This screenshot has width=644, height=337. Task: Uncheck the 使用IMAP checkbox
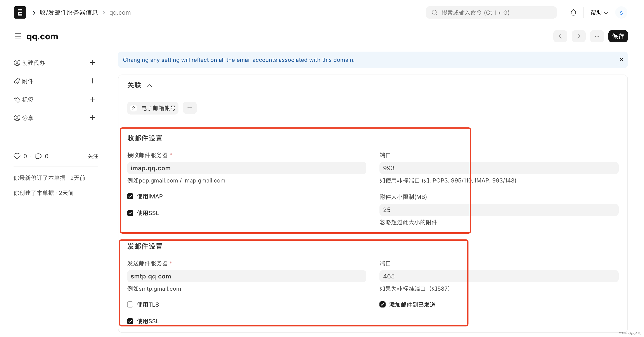coord(130,196)
